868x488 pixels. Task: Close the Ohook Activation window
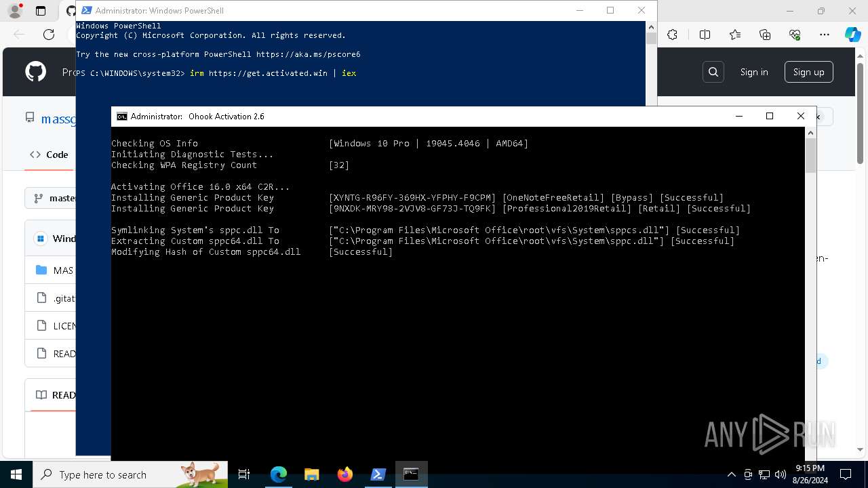[x=801, y=117]
